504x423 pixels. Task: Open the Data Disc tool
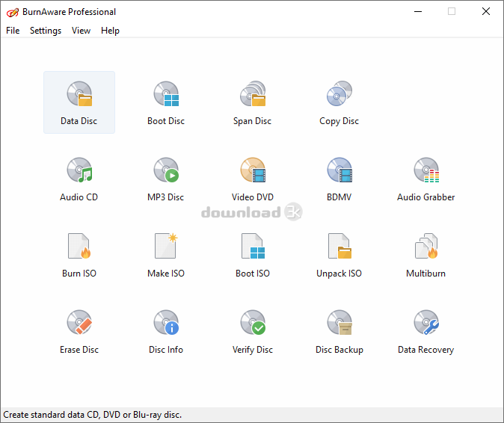point(79,102)
